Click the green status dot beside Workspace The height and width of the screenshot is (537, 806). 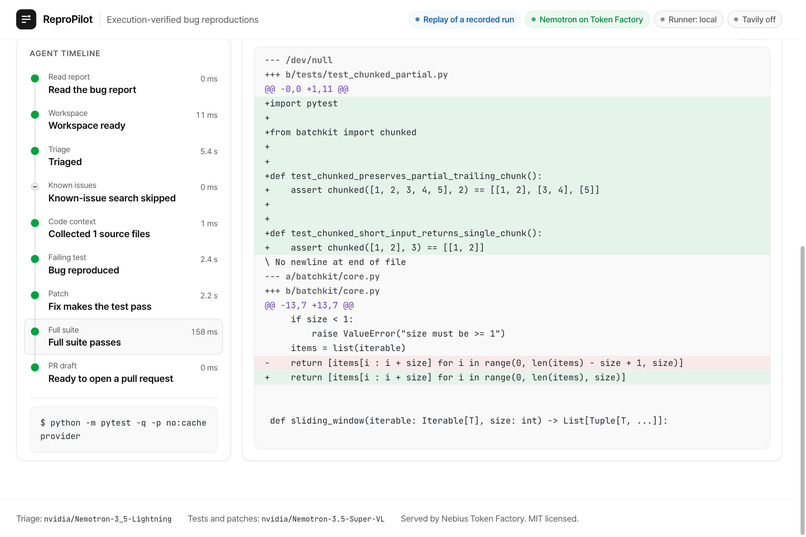tap(35, 115)
